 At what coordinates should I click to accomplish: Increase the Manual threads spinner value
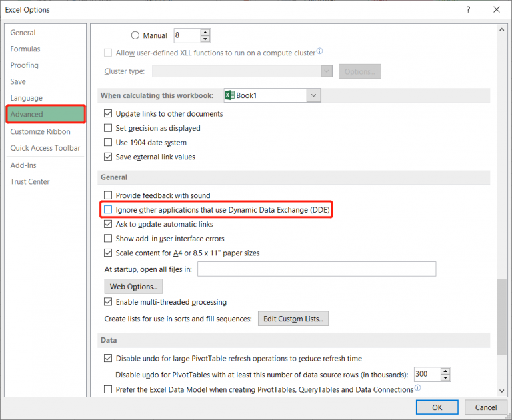[205, 32]
